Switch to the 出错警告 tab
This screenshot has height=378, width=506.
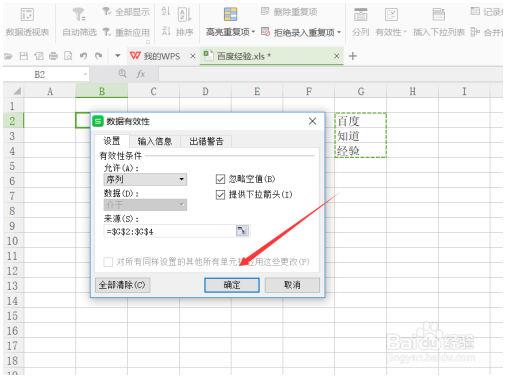206,142
